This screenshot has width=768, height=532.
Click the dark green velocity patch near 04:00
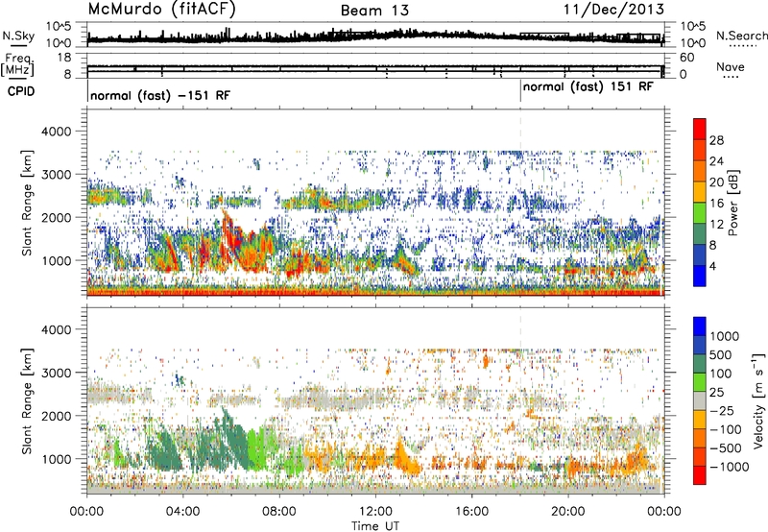coord(166,448)
